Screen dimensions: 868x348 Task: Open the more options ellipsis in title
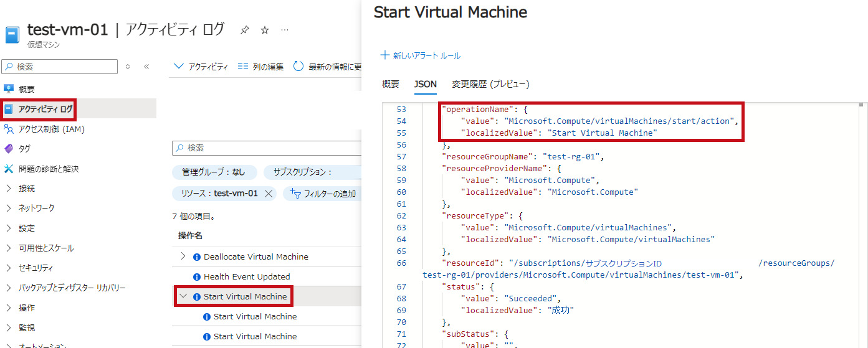(x=285, y=30)
